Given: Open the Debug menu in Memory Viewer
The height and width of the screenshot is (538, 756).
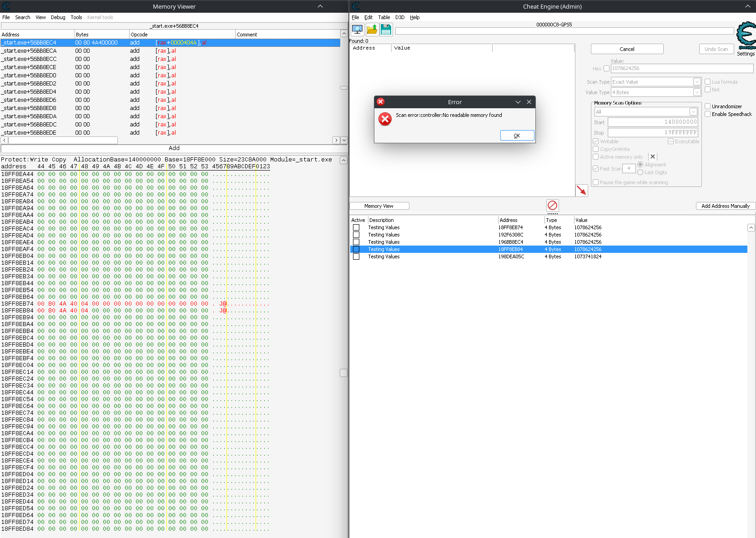Looking at the screenshot, I should point(58,17).
